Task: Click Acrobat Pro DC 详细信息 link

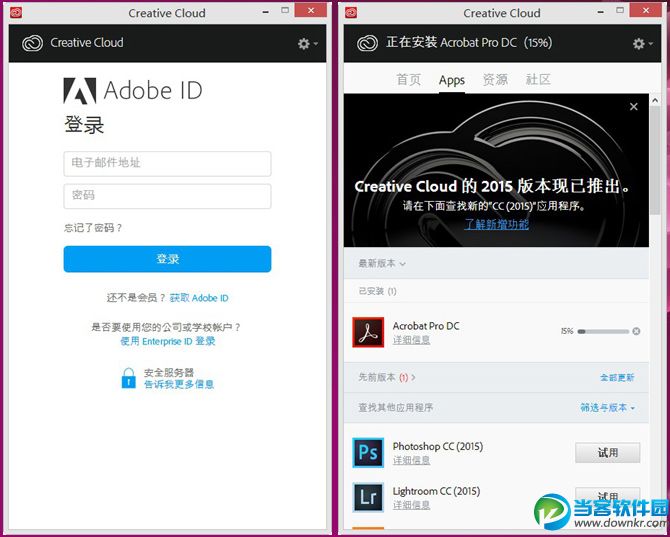Action: click(411, 340)
